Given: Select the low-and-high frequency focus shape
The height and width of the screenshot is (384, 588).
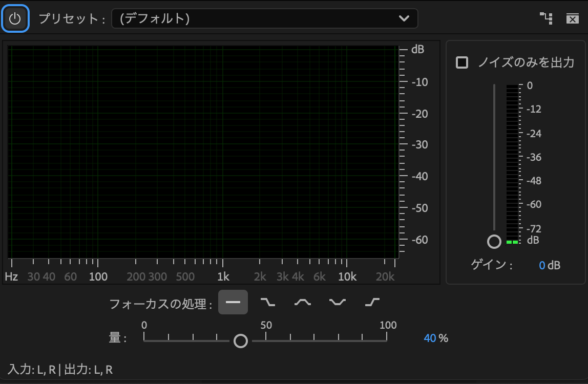Looking at the screenshot, I should click(x=337, y=302).
